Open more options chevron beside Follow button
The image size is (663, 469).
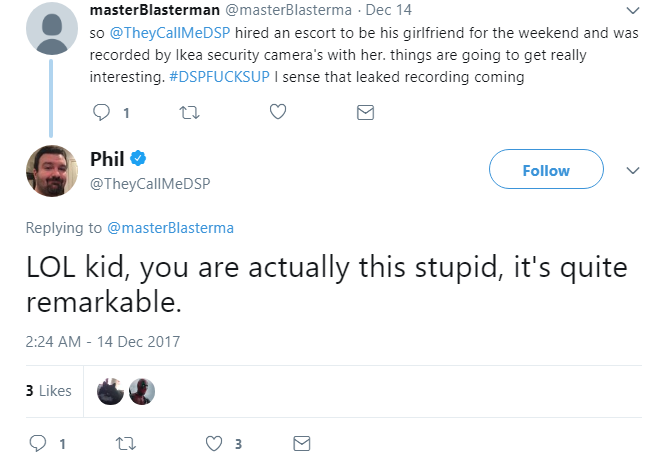point(633,170)
